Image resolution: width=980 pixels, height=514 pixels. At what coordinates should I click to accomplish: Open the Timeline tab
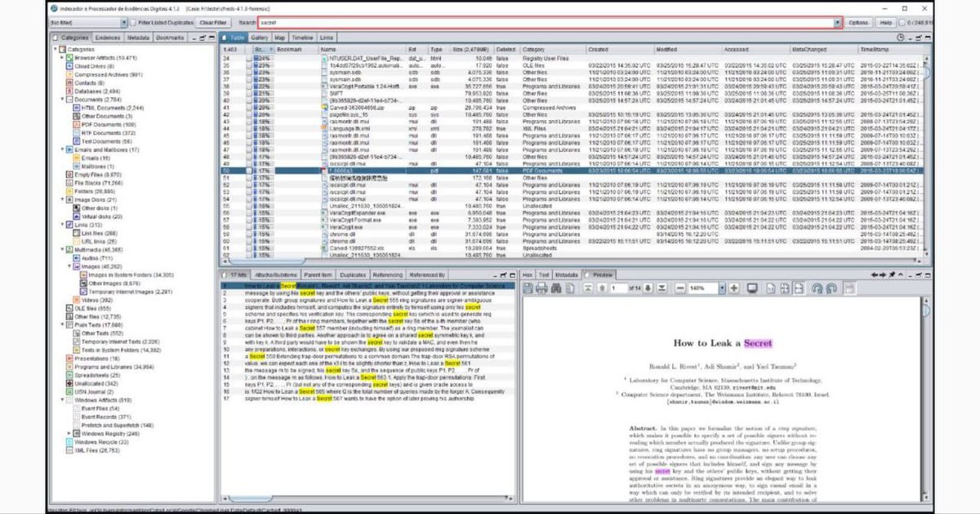(x=302, y=38)
